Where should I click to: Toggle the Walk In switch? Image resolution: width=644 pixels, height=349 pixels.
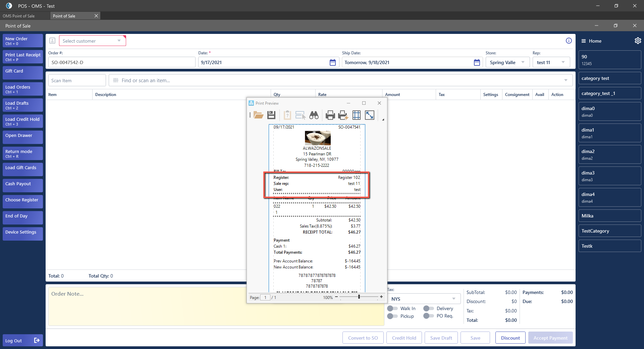point(392,308)
